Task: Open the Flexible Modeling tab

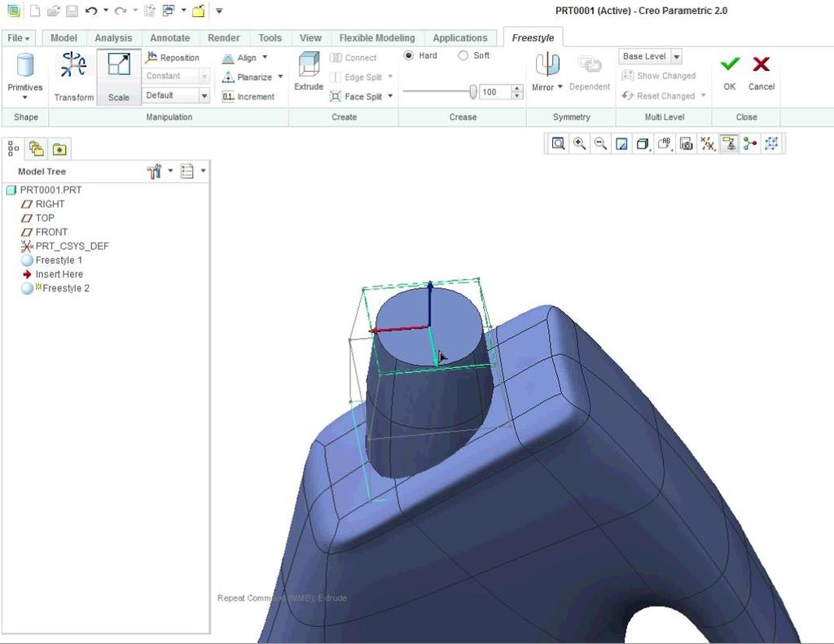Action: click(x=377, y=37)
